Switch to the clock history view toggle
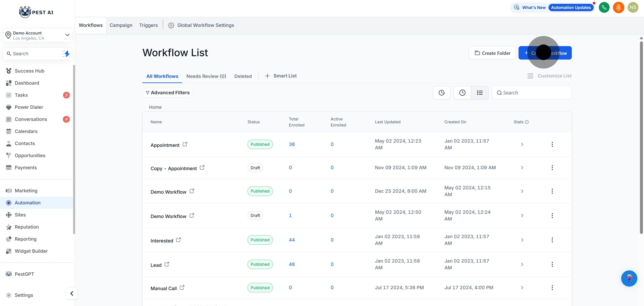644x306 pixels. tap(462, 93)
